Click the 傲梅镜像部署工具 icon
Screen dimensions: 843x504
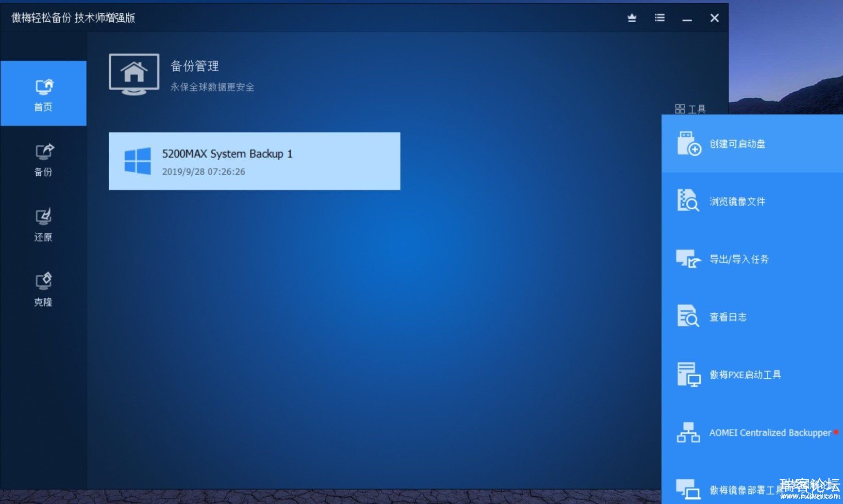(688, 489)
